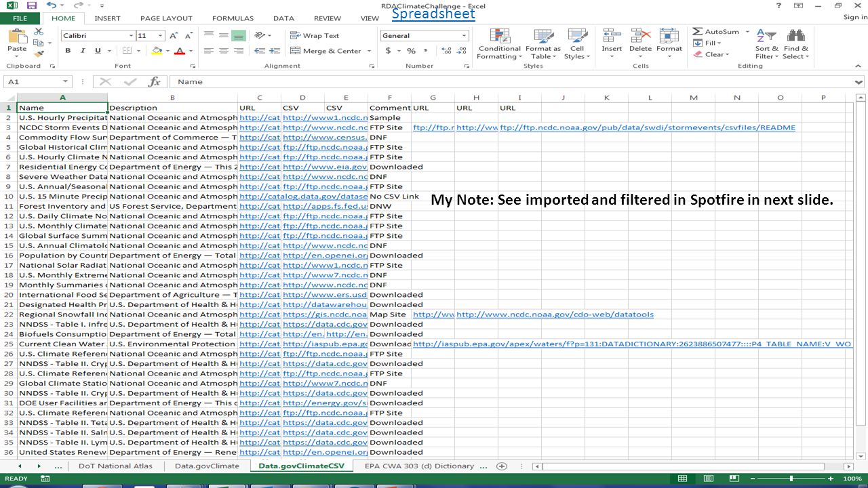The width and height of the screenshot is (868, 488).
Task: Open the DoT National Atlas sheet tab
Action: point(115,466)
